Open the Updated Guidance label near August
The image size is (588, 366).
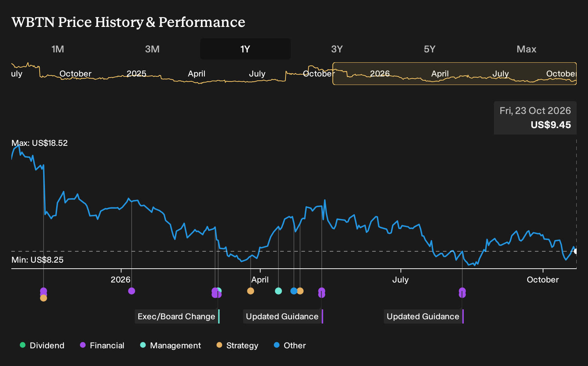tap(423, 316)
